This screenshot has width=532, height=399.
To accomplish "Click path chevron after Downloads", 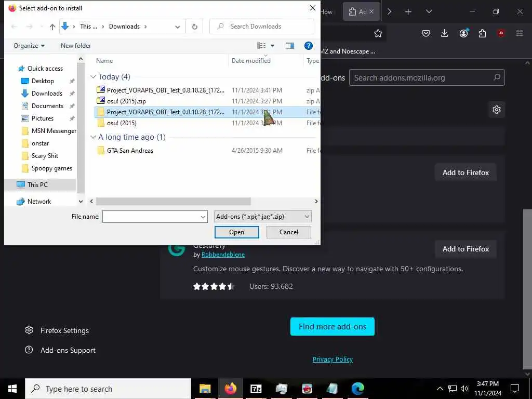I will [x=145, y=26].
